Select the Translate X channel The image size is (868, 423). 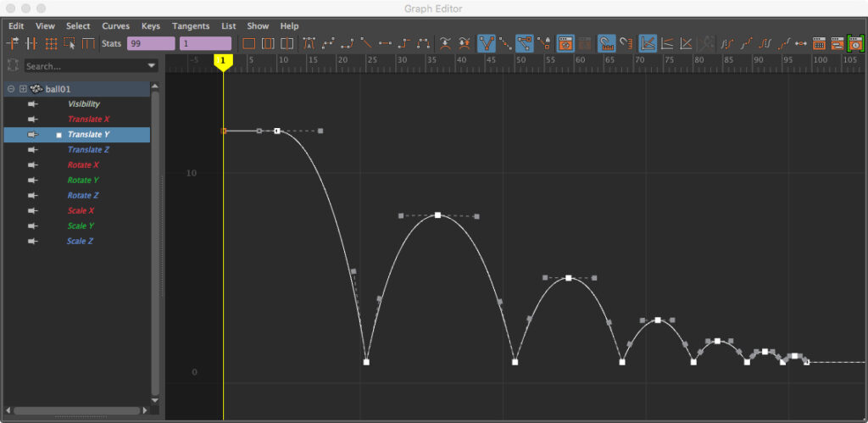pyautogui.click(x=89, y=120)
